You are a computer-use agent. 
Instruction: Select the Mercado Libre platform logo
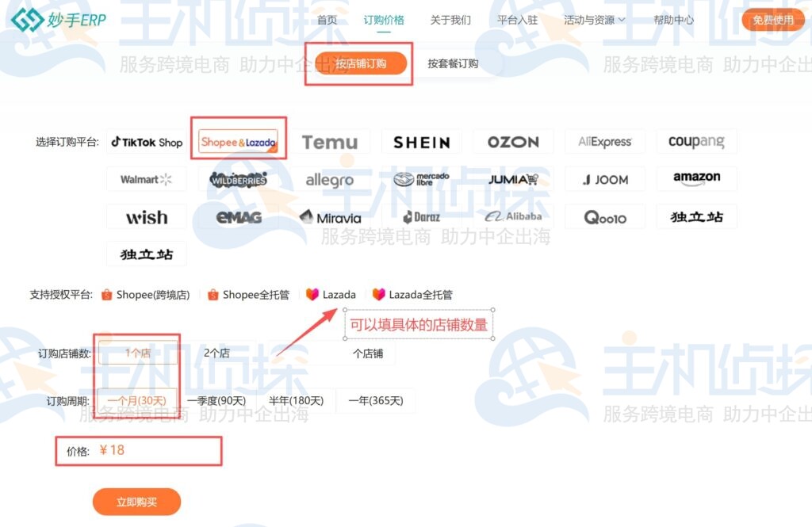421,180
